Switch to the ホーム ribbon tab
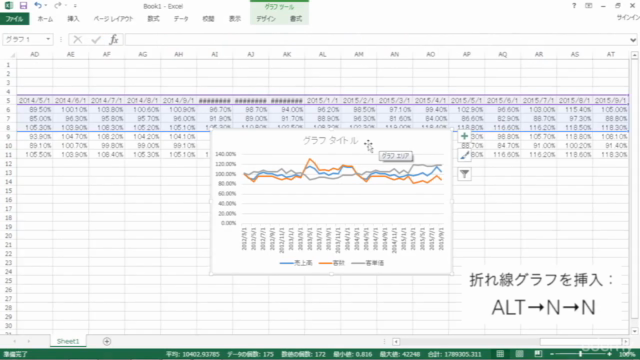 pyautogui.click(x=45, y=19)
